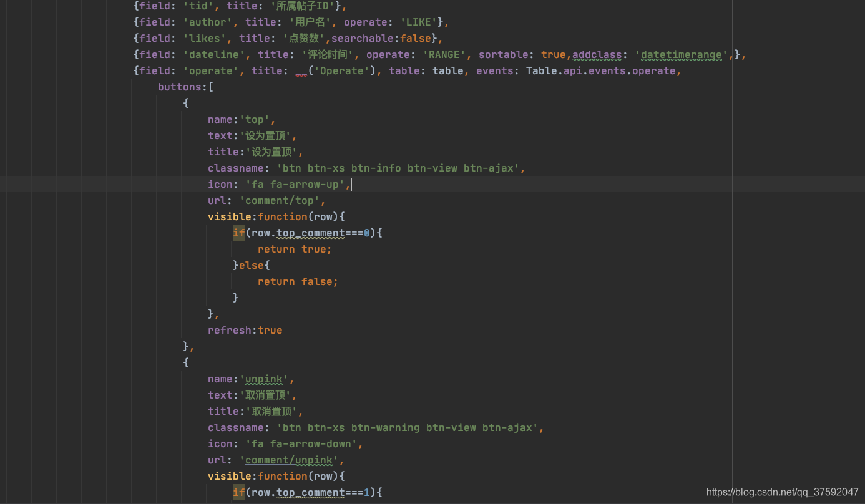The height and width of the screenshot is (504, 865).
Task: Click the 'LIKE' operate value
Action: [x=418, y=22]
